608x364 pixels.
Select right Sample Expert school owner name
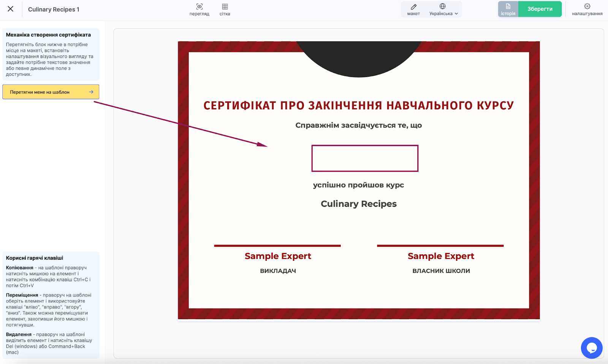441,256
